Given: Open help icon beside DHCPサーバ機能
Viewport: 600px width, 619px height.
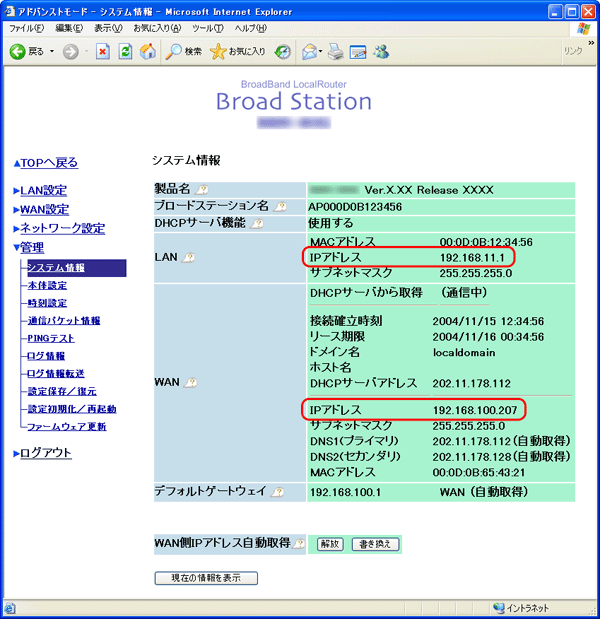Looking at the screenshot, I should pos(257,223).
